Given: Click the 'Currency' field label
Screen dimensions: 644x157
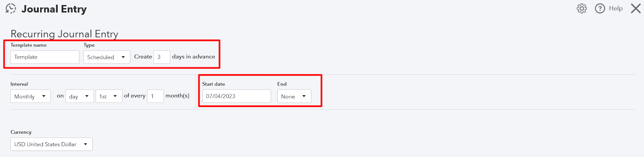Looking at the screenshot, I should (x=21, y=132).
